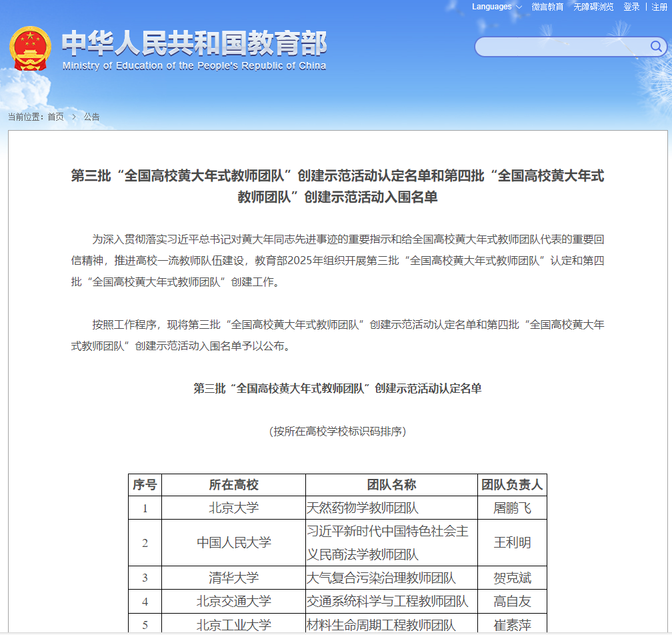Click the 注册 register link
Screen dimensions: 672x635
click(x=659, y=7)
